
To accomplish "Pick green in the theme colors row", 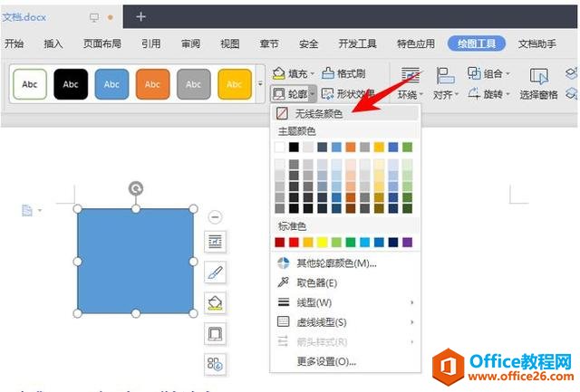I will point(407,148).
